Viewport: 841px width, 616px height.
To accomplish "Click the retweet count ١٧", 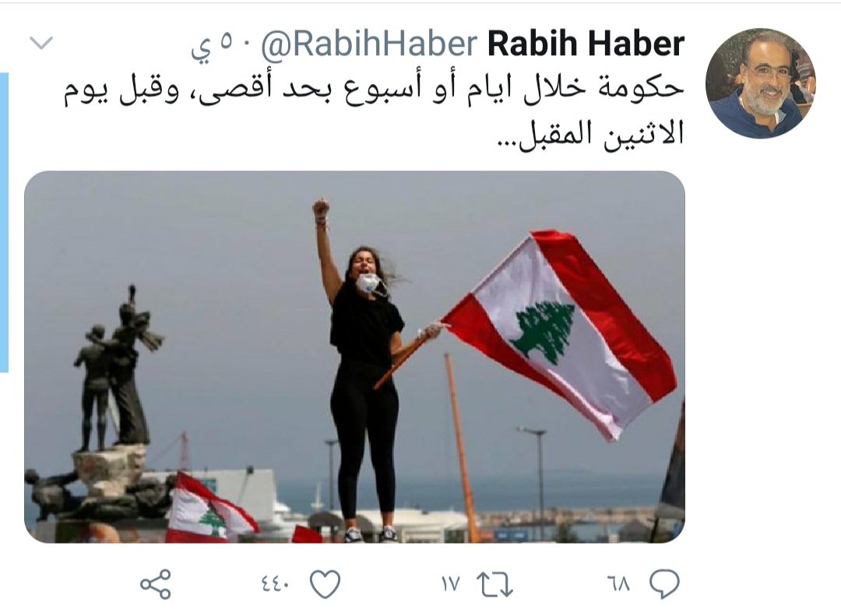I will [451, 583].
